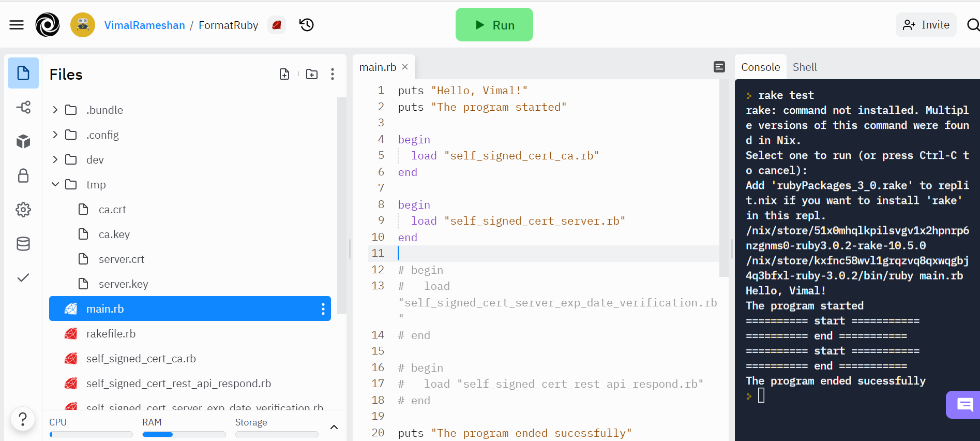The height and width of the screenshot is (441, 980).
Task: Open the version history icon
Action: pos(307,25)
